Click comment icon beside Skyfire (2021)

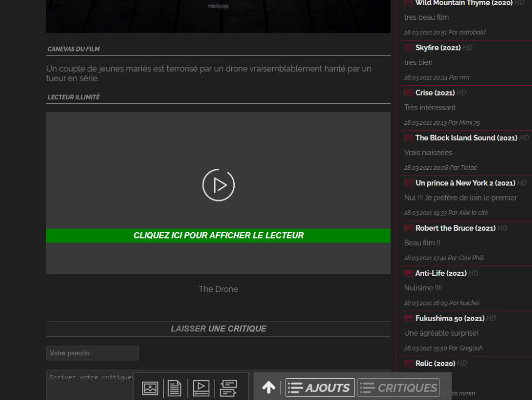coord(408,48)
